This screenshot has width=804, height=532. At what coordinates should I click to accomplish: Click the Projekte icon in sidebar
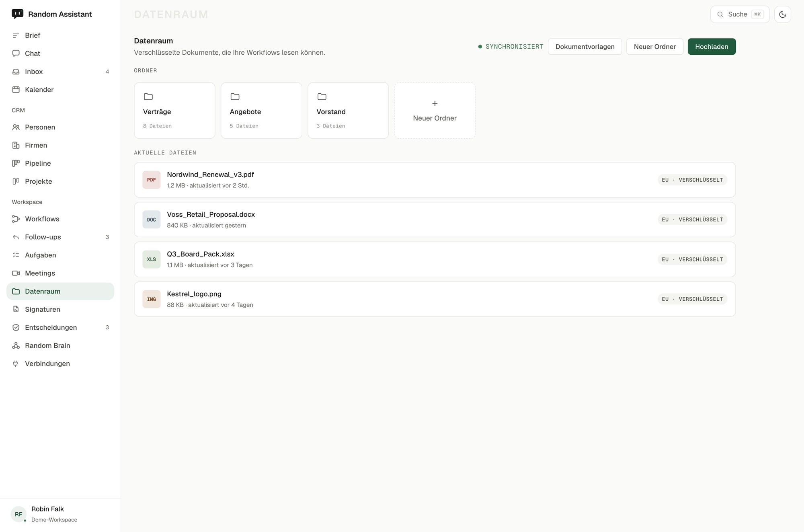tap(16, 181)
